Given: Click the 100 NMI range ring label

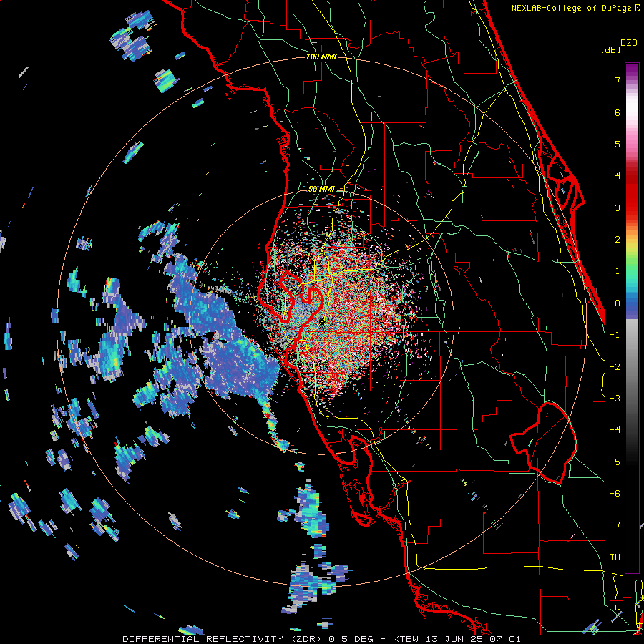Looking at the screenshot, I should coord(321,57).
